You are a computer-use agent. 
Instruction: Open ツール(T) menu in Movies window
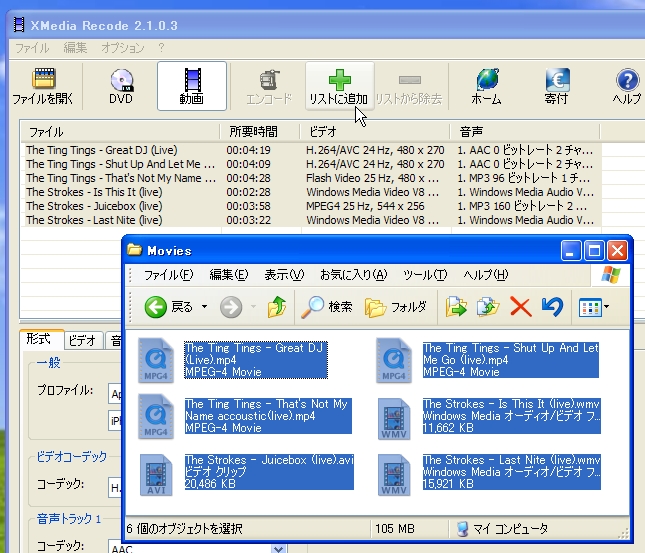pyautogui.click(x=425, y=274)
